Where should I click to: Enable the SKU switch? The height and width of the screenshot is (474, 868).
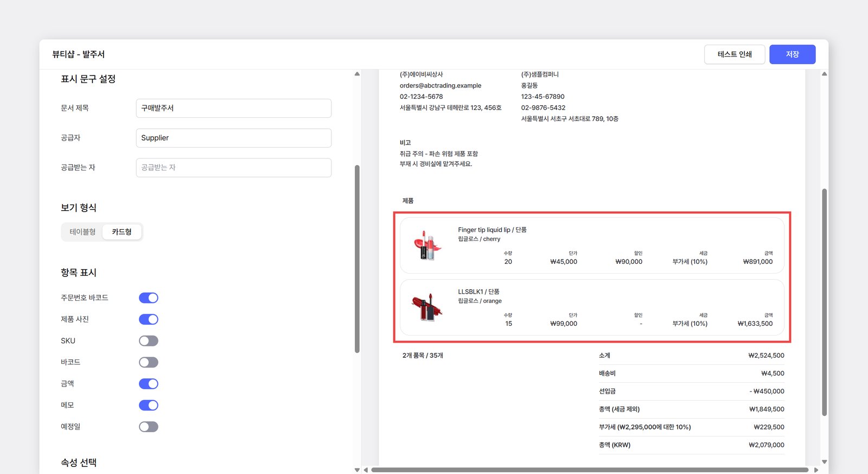148,340
